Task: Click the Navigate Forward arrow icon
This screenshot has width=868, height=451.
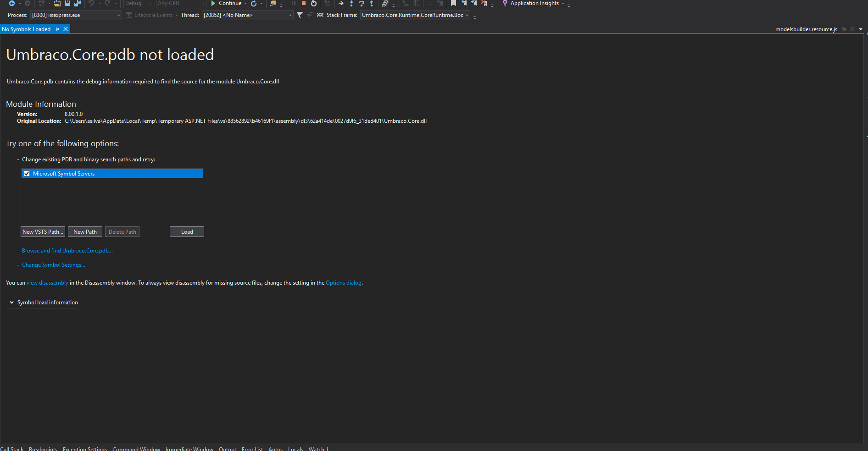Action: click(28, 3)
